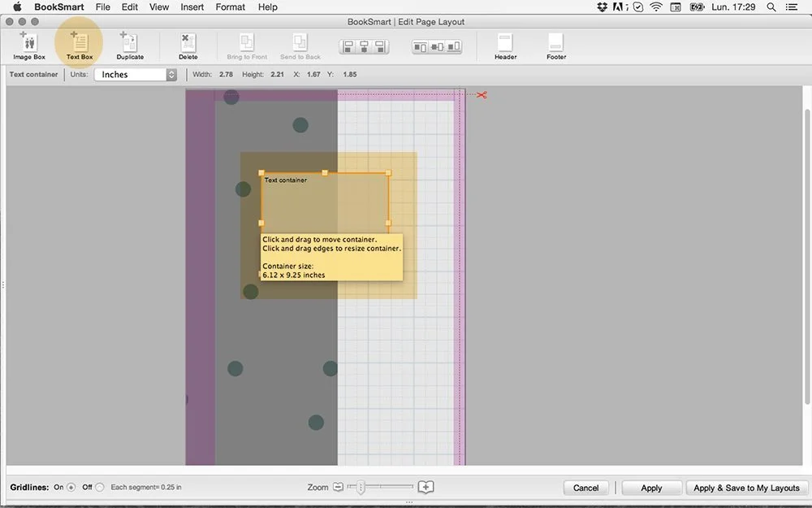Viewport: 812px width, 508px height.
Task: Click the battery status icon
Action: coord(697,7)
